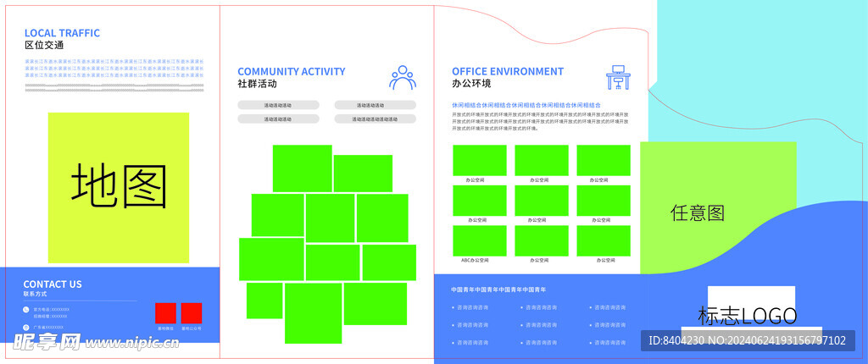This screenshot has width=868, height=364.
Task: Click the office desk computer icon
Action: [618, 78]
